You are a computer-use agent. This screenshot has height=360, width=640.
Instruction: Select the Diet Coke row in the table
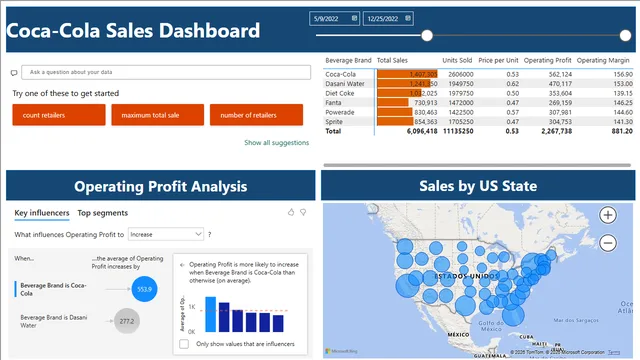[x=479, y=93]
